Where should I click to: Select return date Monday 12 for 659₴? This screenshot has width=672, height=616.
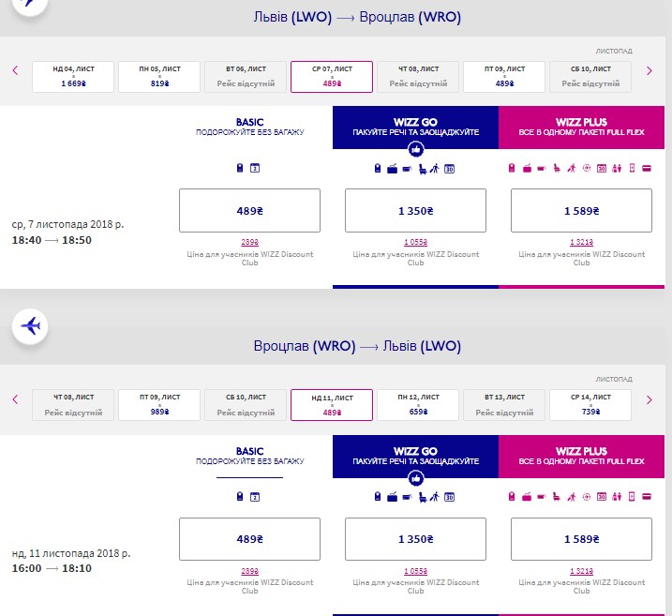tap(418, 405)
